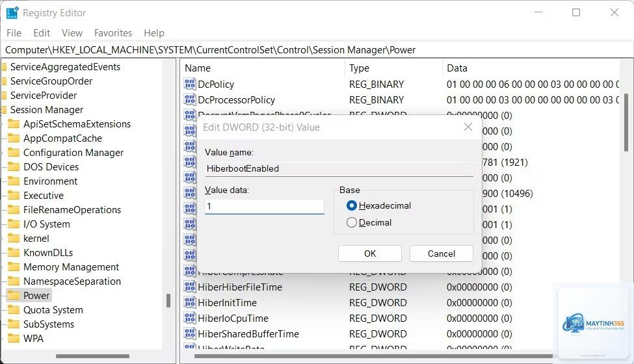Close the Edit DWORD dialog with X

[468, 127]
